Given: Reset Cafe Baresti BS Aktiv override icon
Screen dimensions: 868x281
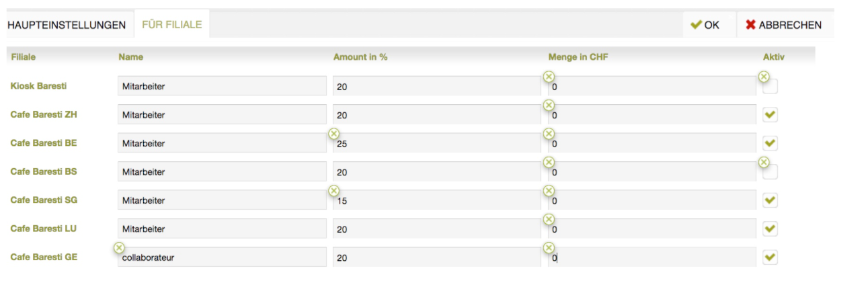Looking at the screenshot, I should 764,162.
